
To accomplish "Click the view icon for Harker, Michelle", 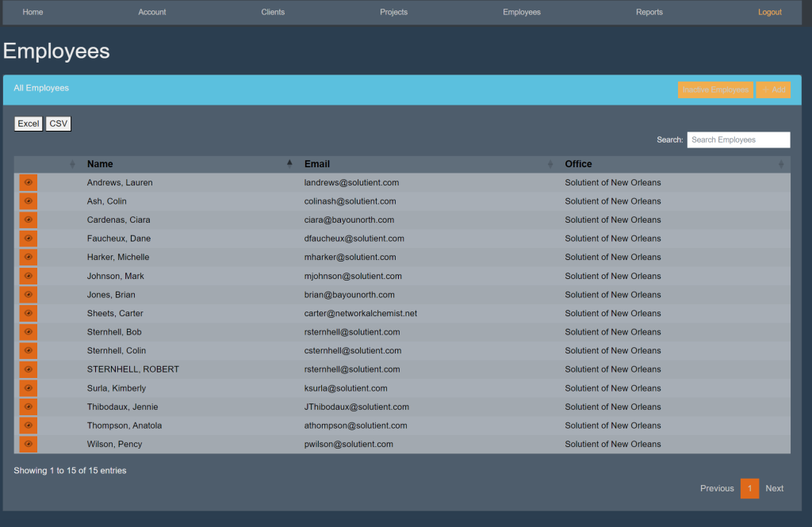I will [x=28, y=257].
